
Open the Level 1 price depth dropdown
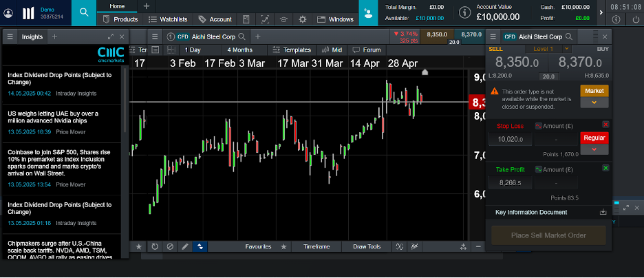pos(548,49)
